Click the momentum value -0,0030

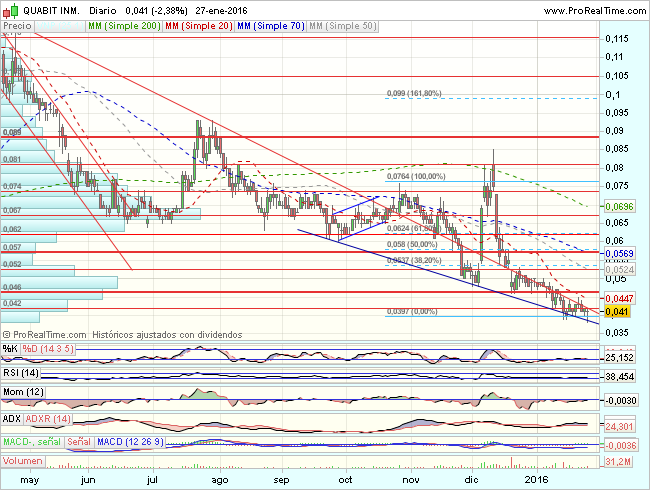click(x=621, y=400)
